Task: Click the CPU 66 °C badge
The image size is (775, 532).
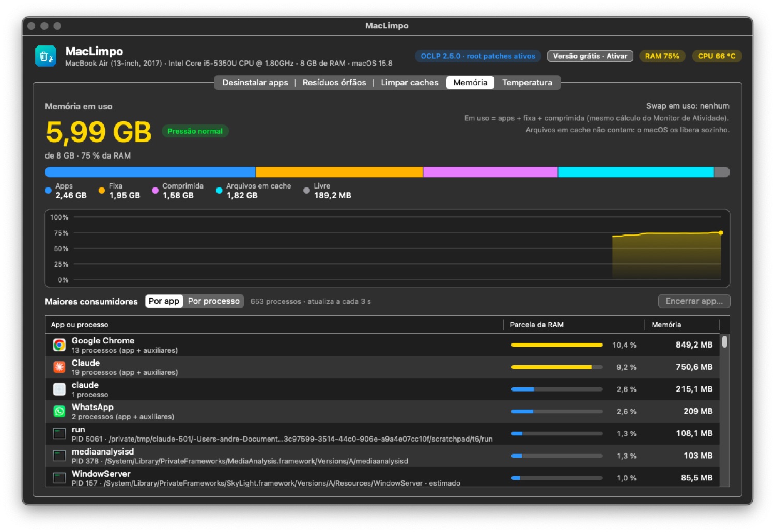Action: click(717, 56)
